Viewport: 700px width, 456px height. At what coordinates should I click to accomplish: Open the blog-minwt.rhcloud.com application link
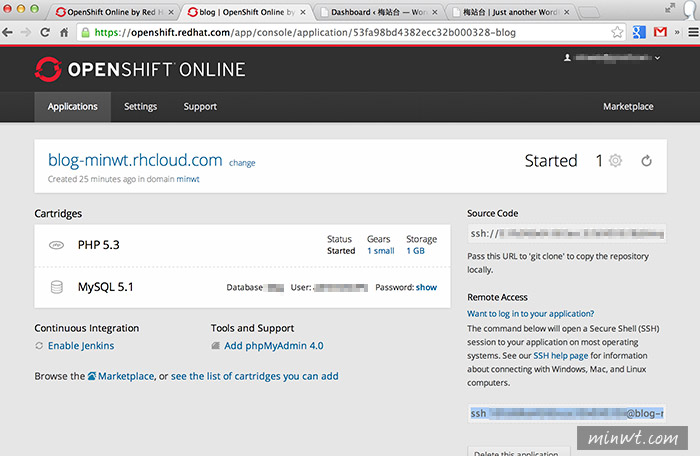[135, 160]
